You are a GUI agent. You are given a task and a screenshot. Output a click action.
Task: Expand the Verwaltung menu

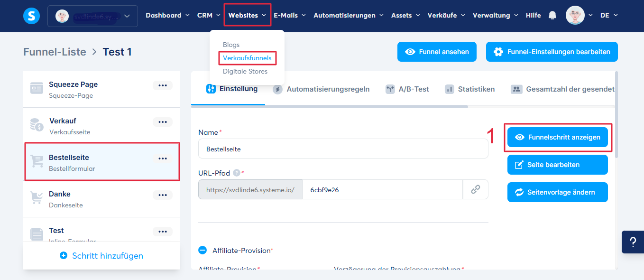point(496,15)
